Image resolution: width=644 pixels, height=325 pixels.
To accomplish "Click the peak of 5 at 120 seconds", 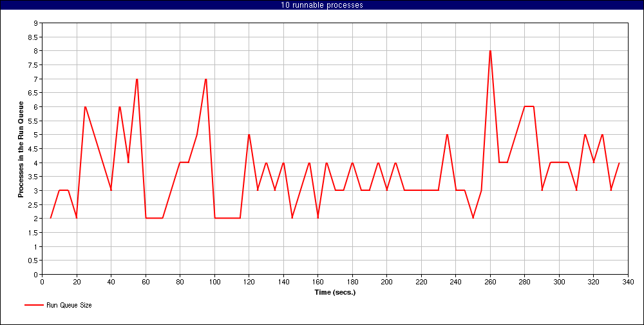I will click(x=249, y=135).
